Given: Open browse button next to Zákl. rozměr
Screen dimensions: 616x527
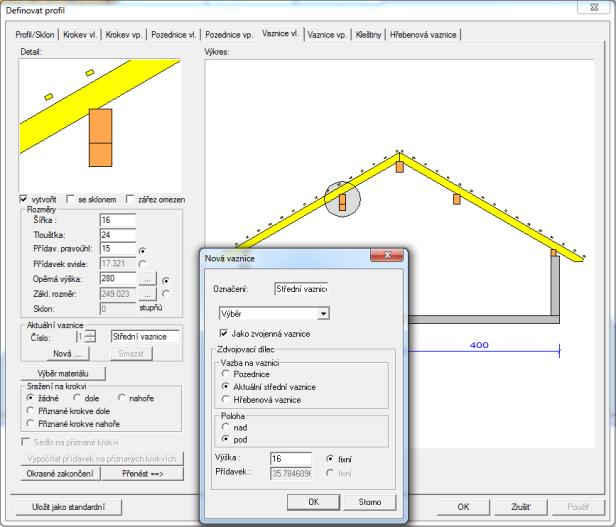Looking at the screenshot, I should (x=147, y=294).
